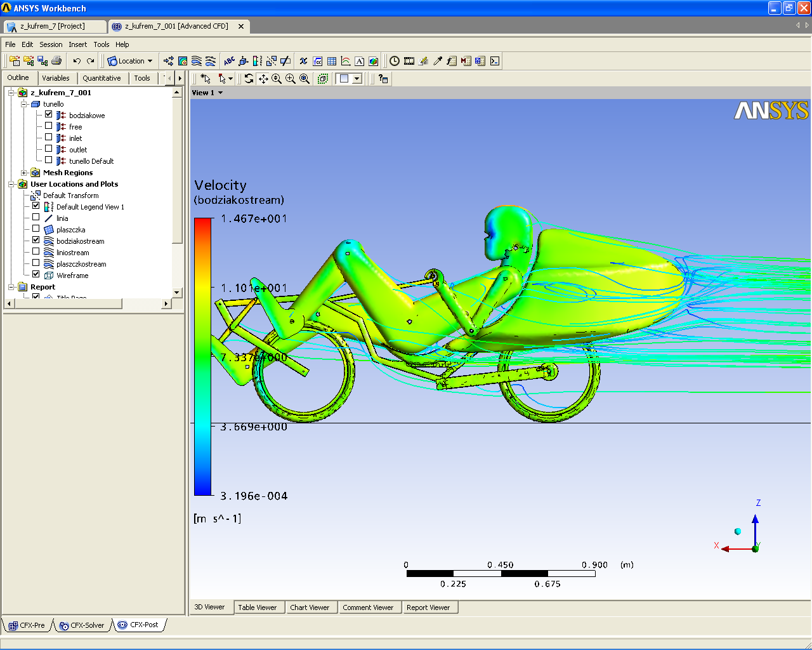Click the Print icon in the toolbar

point(56,61)
